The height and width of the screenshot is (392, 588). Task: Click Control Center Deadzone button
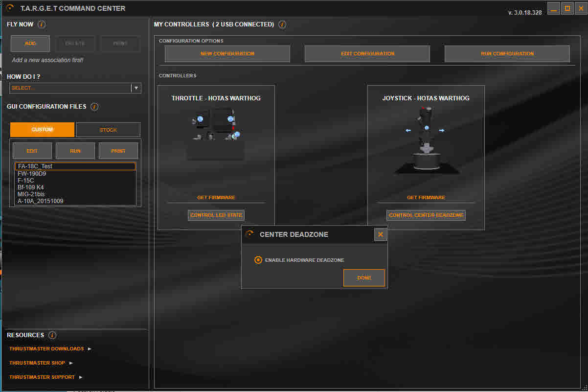[426, 215]
